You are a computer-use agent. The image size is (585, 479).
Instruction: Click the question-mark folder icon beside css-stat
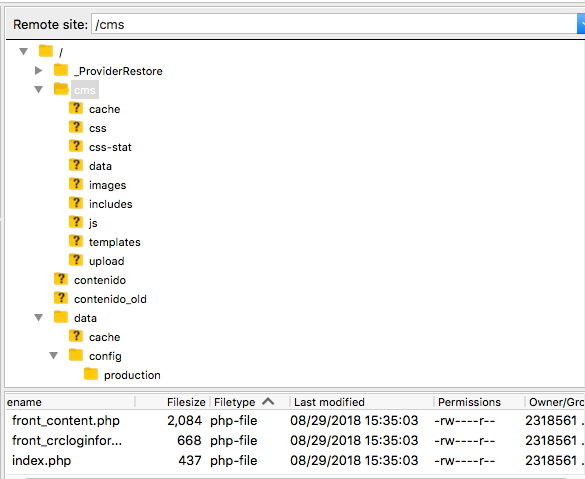click(76, 146)
